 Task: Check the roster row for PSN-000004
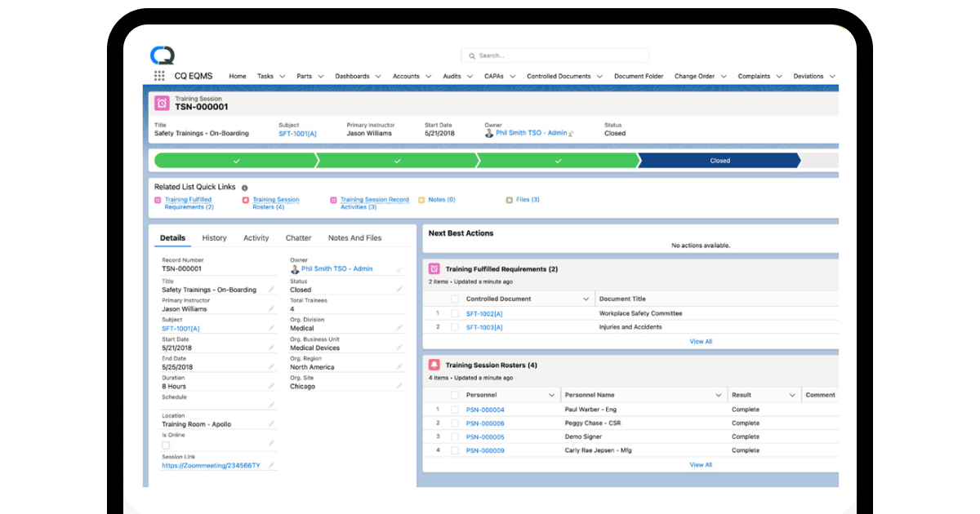[x=454, y=409]
